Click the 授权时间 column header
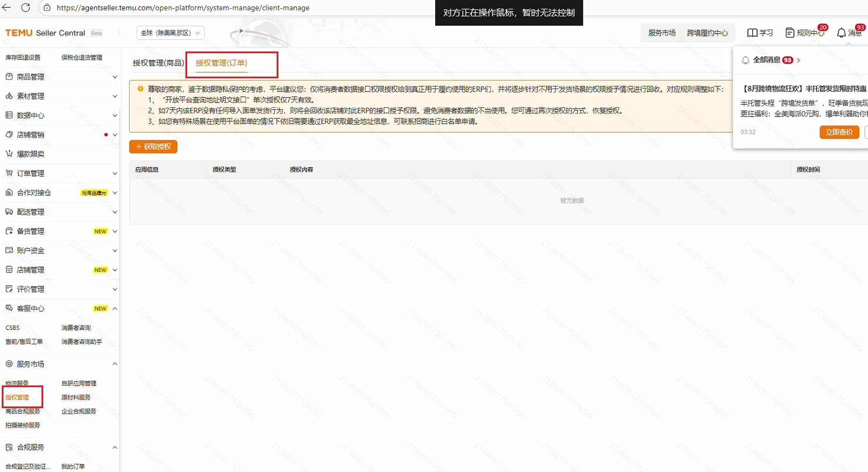Image resolution: width=868 pixels, height=472 pixels. coord(808,170)
